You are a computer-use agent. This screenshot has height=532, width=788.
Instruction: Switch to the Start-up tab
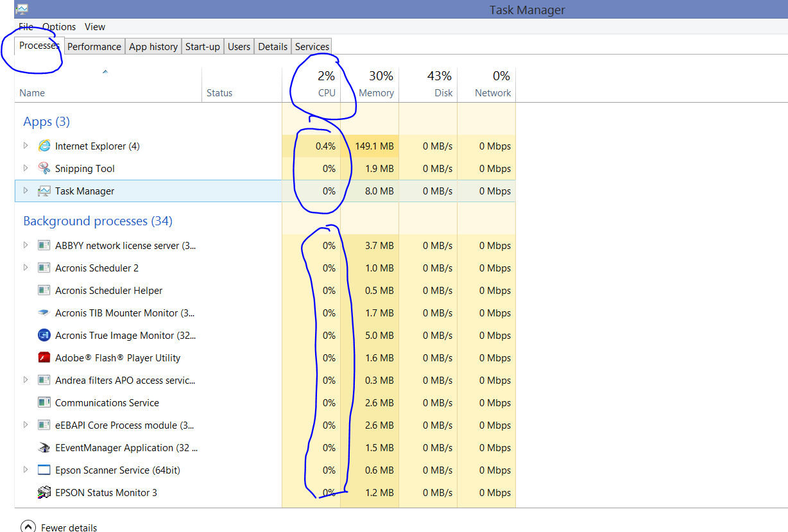point(203,46)
